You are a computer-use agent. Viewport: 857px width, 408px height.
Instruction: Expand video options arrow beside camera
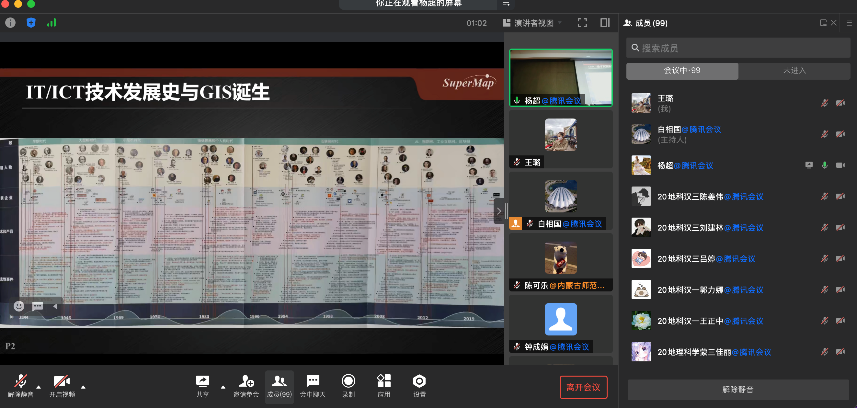pos(83,386)
